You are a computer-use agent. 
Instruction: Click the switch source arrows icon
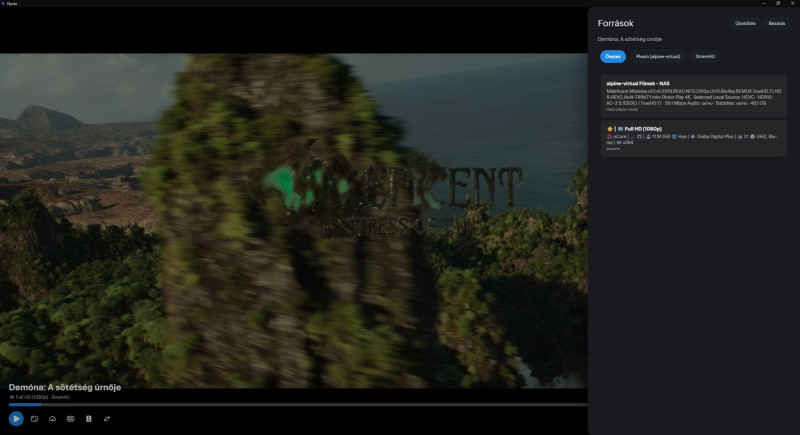pyautogui.click(x=107, y=419)
